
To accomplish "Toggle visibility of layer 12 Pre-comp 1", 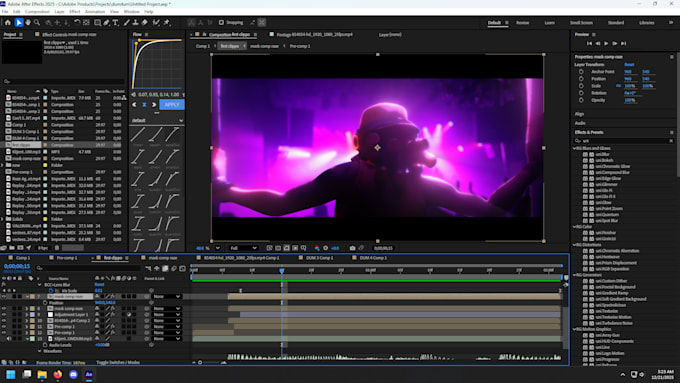I will pyautogui.click(x=4, y=333).
